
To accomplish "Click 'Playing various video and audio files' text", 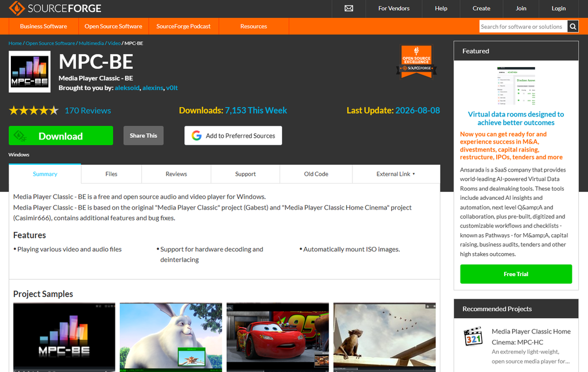I will pos(69,249).
